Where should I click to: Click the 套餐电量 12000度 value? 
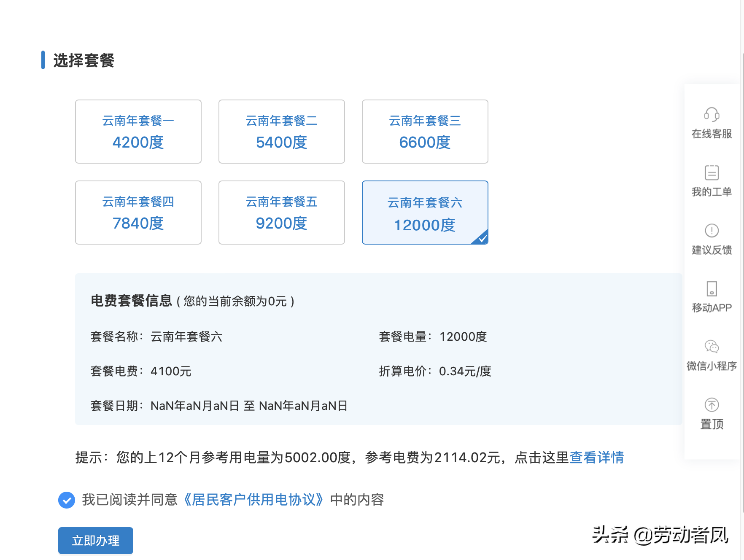click(463, 337)
